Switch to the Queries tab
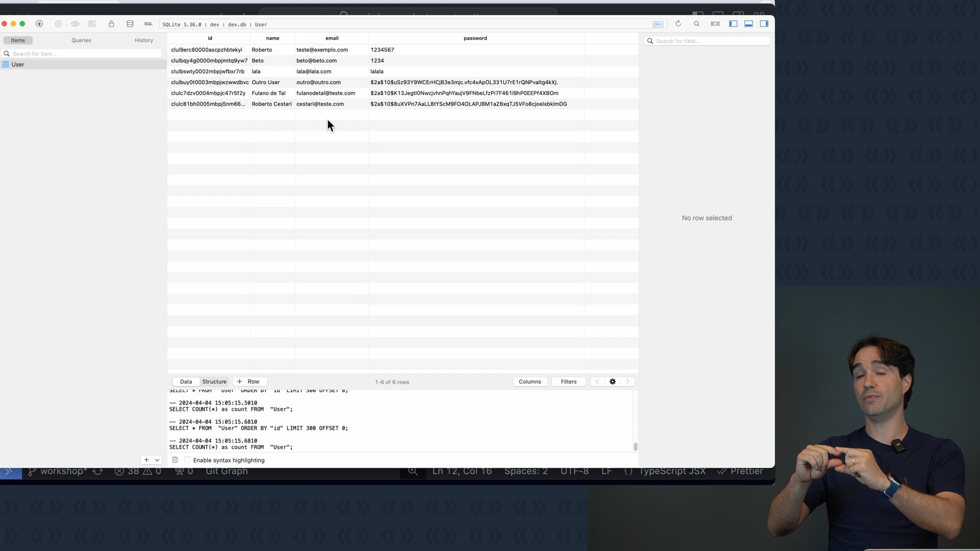This screenshot has width=980, height=551. coord(81,40)
